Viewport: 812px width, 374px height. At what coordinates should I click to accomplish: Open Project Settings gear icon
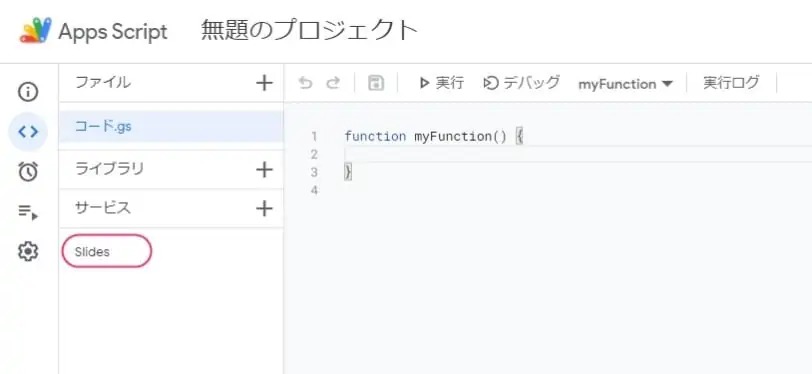pyautogui.click(x=28, y=252)
